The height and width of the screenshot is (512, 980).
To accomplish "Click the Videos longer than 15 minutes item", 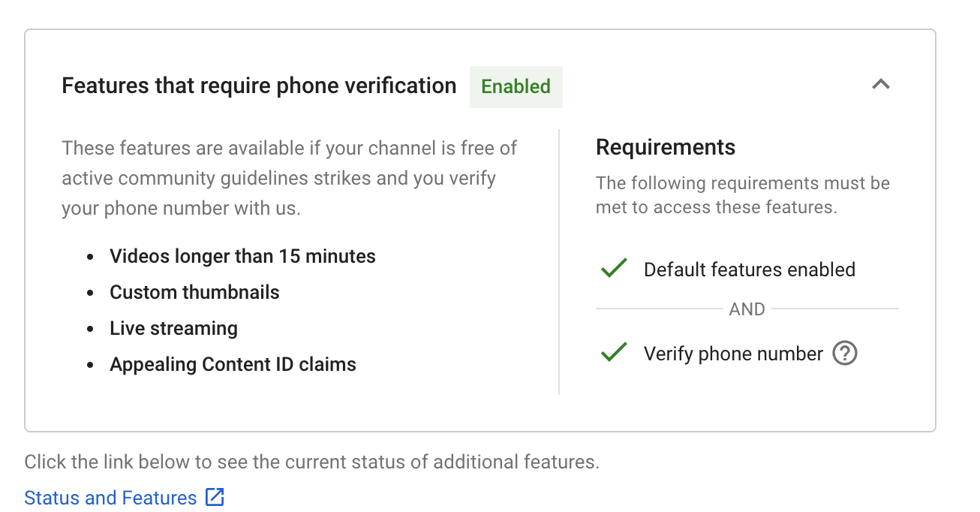I will pos(242,256).
